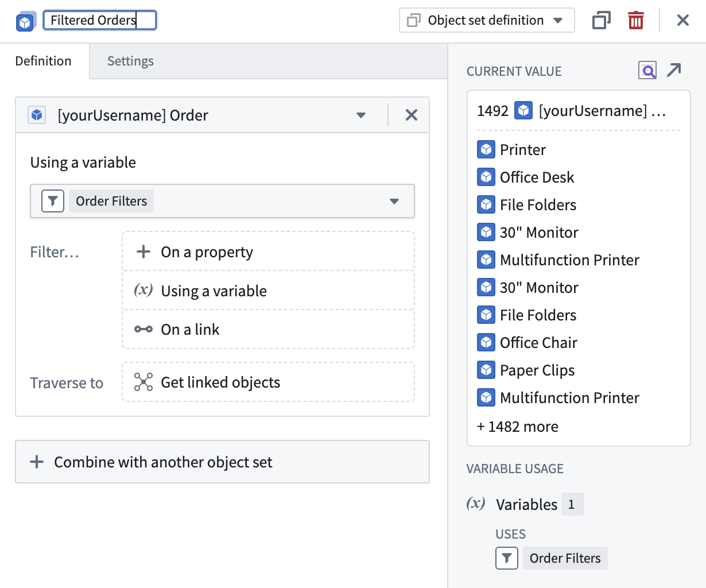This screenshot has height=588, width=706.
Task: Open the Object set definition dropdown
Action: 486,21
